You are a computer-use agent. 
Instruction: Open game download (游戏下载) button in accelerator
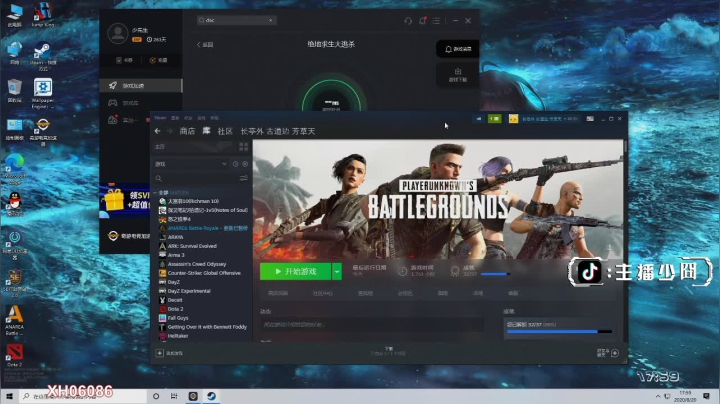458,74
